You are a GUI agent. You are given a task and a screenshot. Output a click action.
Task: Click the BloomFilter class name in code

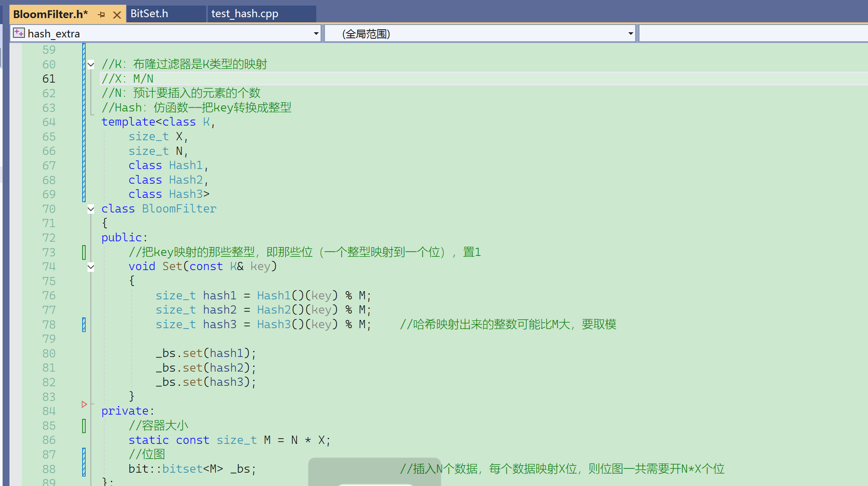[x=179, y=209]
